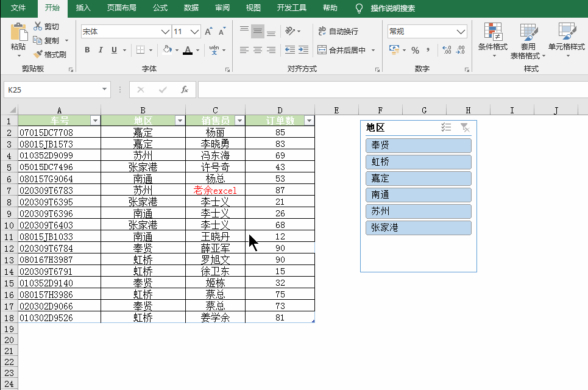Open filter dropdown for 车号 column
Screen dimensions: 588x390
[95, 121]
